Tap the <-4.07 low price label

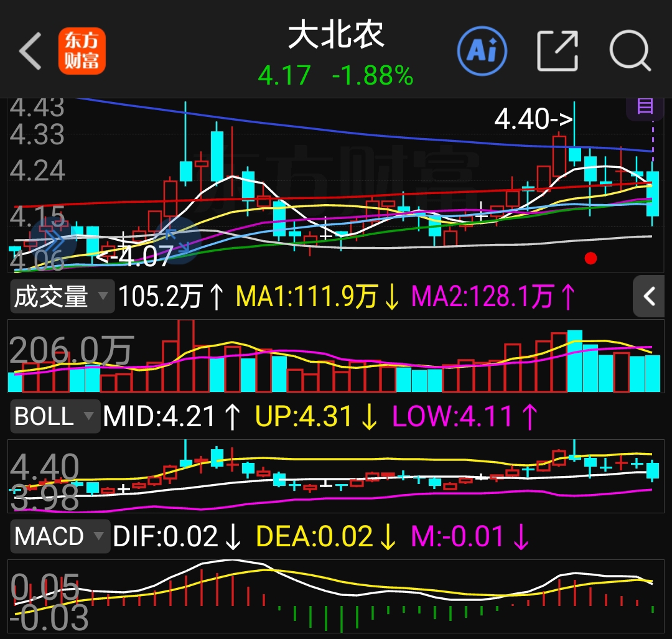(x=134, y=257)
